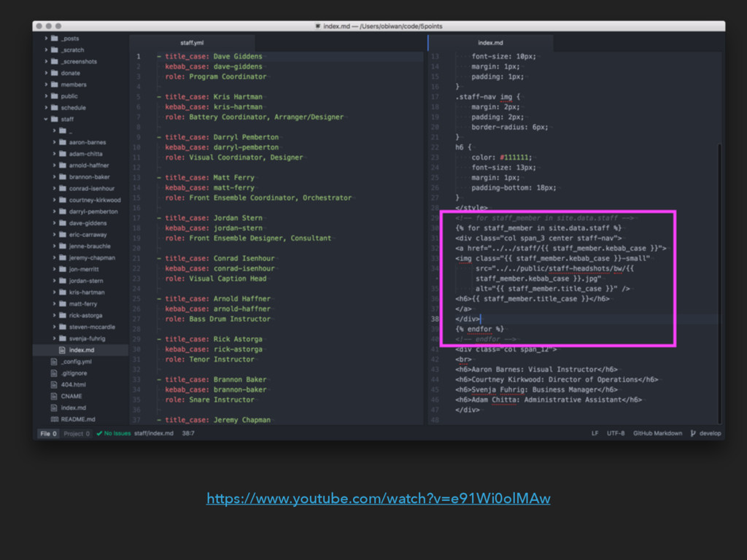
Task: Open the jeremy-chapman folder
Action: point(92,257)
